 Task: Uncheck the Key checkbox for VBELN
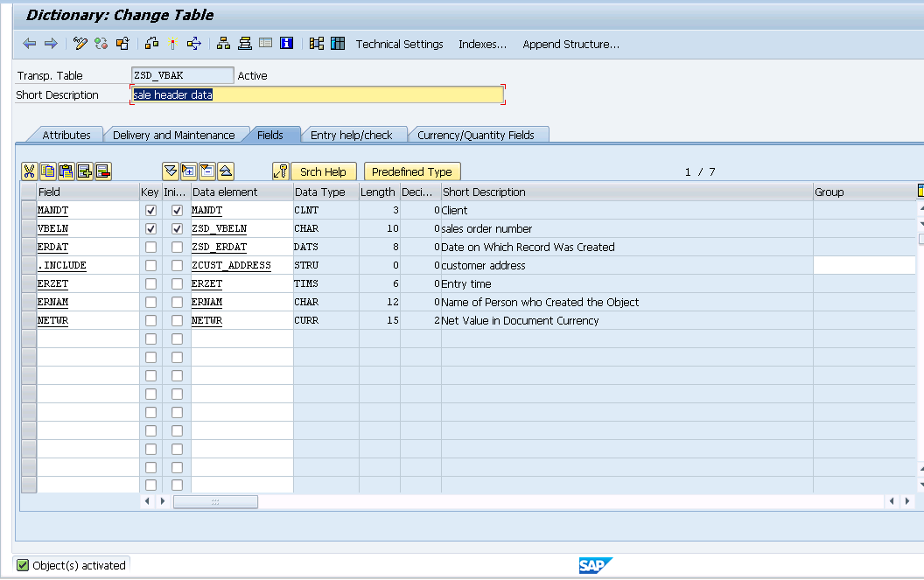[150, 228]
